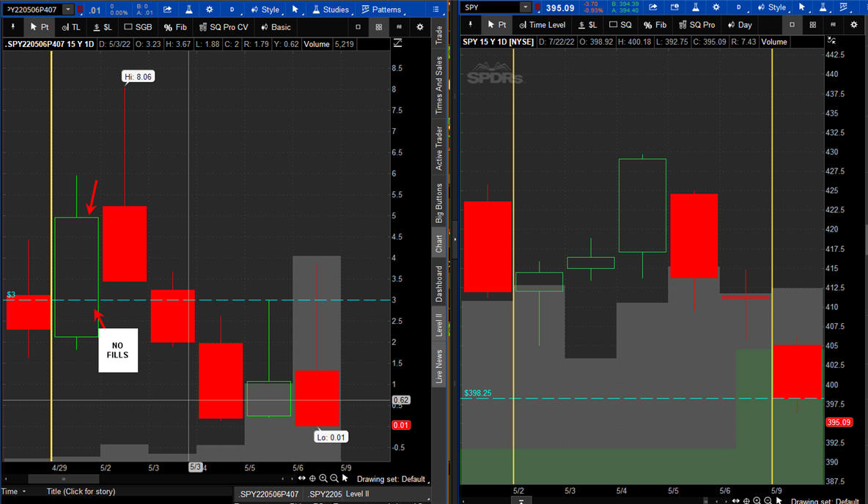Select the TL drawing tool
The height and width of the screenshot is (504, 868).
[x=71, y=26]
